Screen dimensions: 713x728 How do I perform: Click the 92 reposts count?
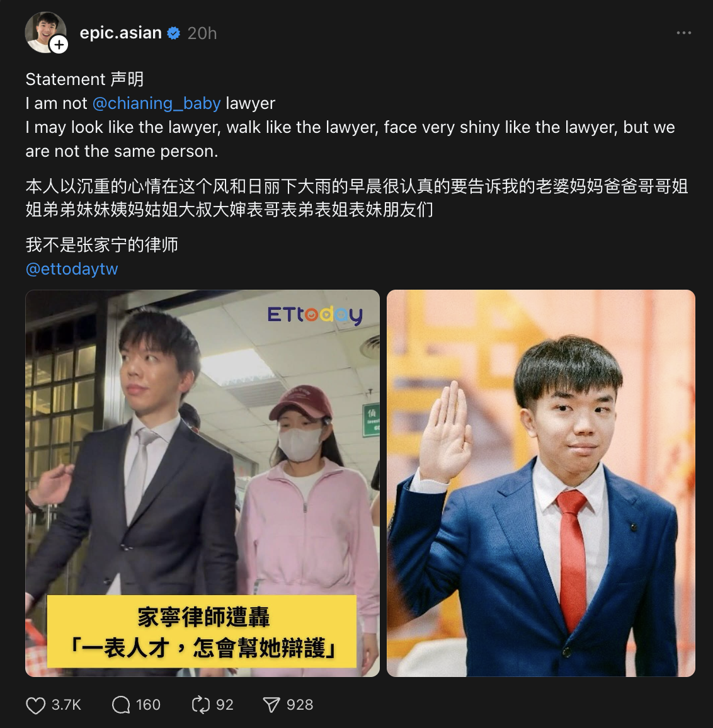pyautogui.click(x=224, y=705)
